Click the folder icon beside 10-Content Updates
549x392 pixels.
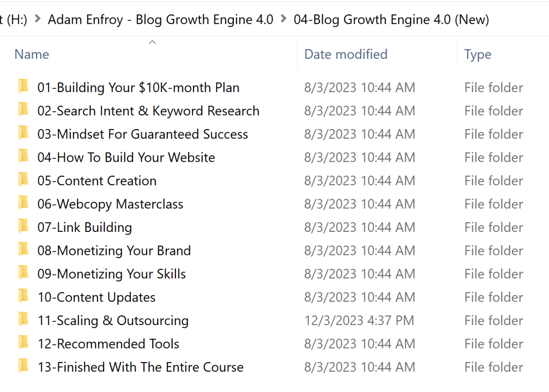[x=24, y=297]
